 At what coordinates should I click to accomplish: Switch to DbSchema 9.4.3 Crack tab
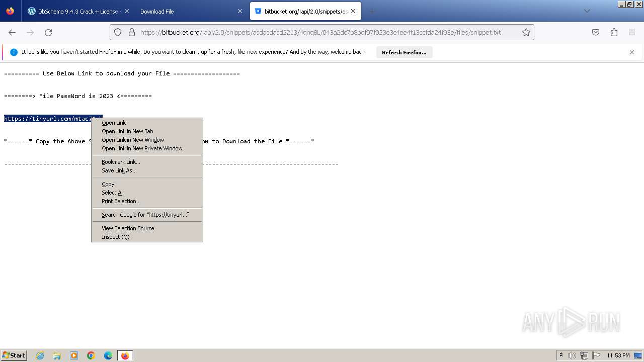pyautogui.click(x=78, y=11)
